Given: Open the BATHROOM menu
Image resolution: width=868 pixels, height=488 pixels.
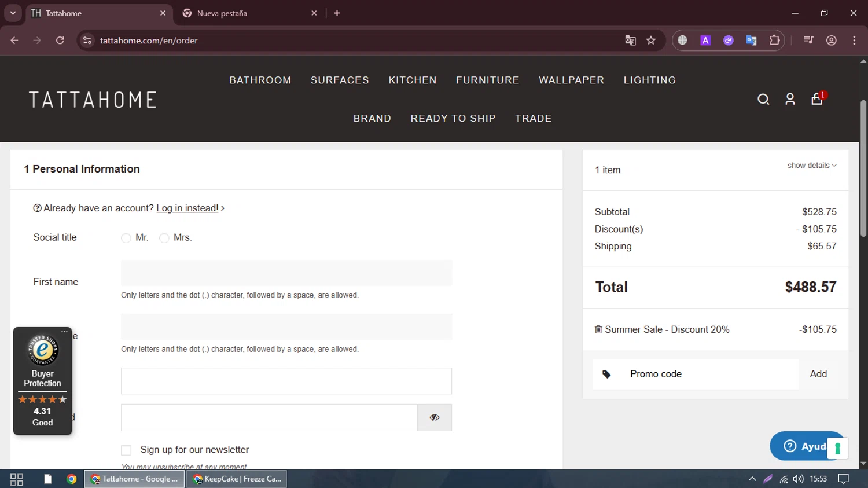Looking at the screenshot, I should 260,80.
